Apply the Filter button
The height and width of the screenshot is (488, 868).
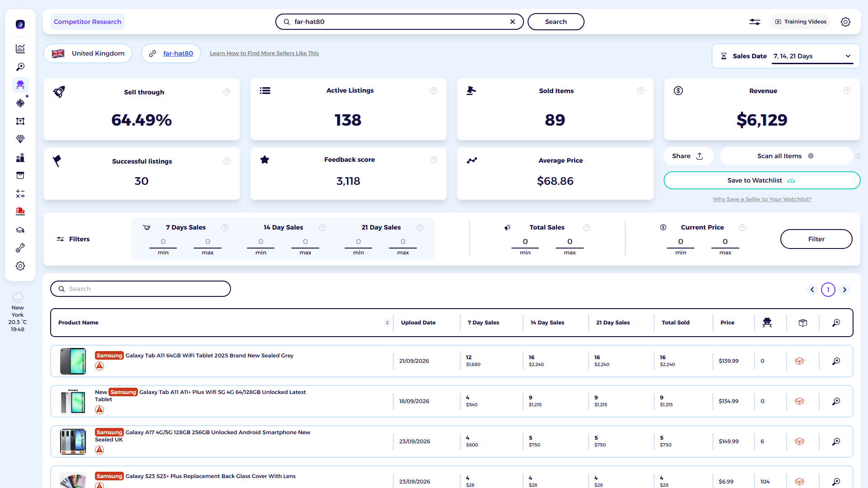[816, 239]
